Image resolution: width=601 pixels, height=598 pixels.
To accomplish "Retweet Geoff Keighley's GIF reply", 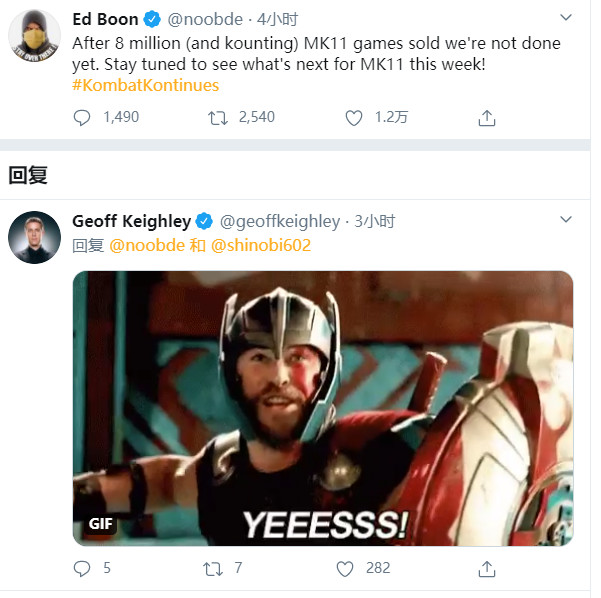I will pyautogui.click(x=213, y=569).
